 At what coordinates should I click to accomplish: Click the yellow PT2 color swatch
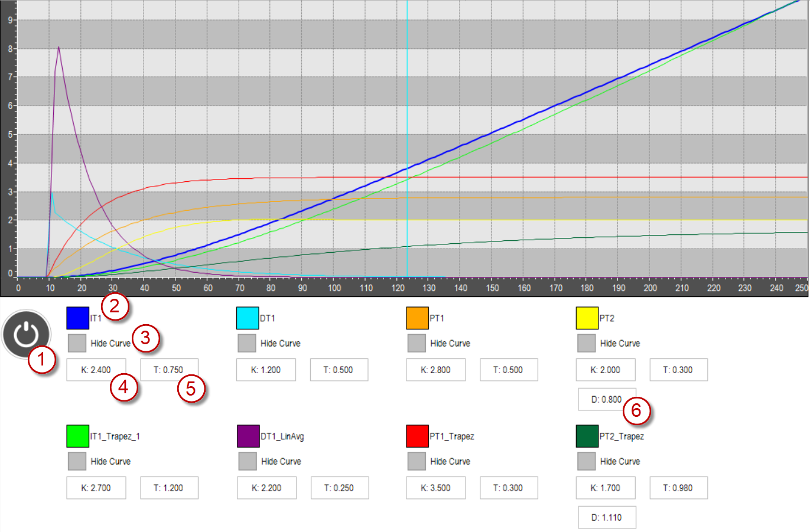tap(587, 318)
